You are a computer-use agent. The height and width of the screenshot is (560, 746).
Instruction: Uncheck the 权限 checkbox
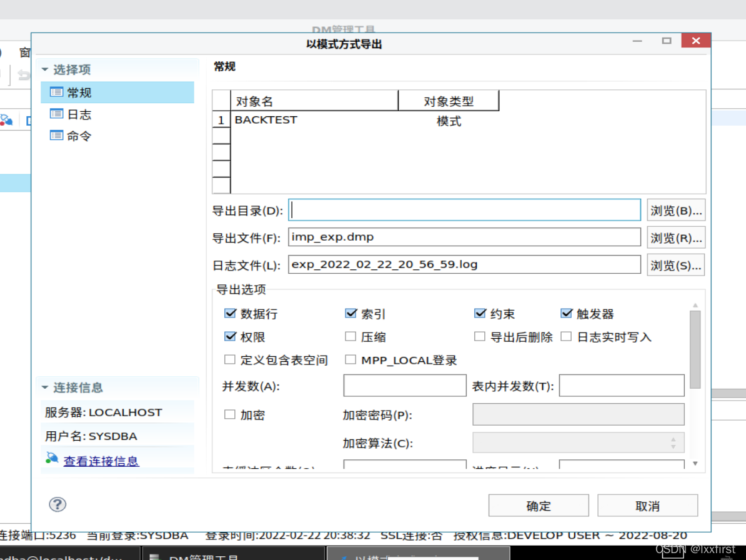231,336
